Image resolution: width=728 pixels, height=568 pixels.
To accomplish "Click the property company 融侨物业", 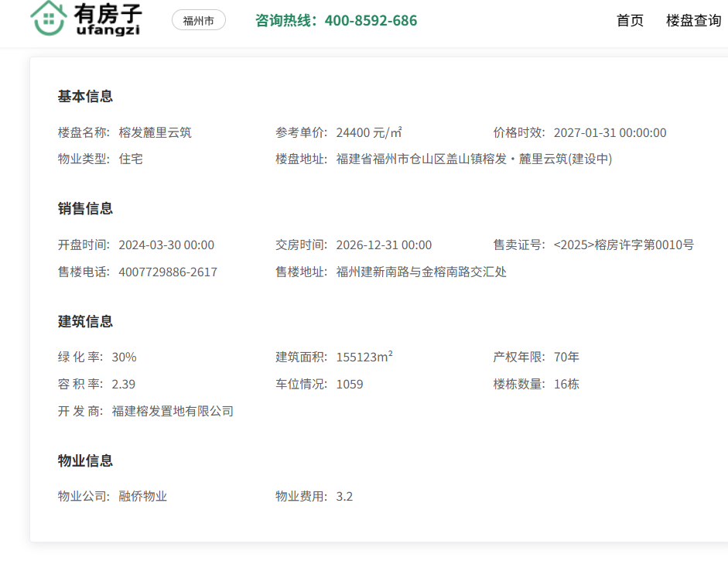I will tap(142, 497).
